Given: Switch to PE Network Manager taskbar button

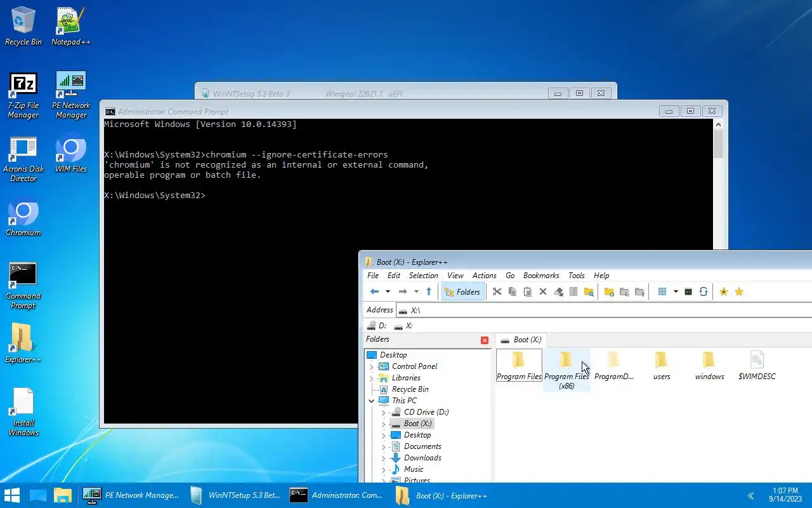Looking at the screenshot, I should 131,495.
